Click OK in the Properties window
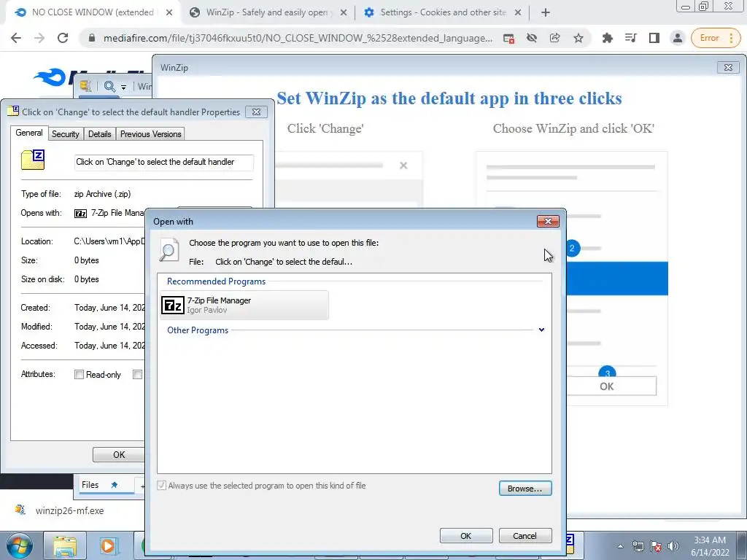This screenshot has width=747, height=560. click(119, 455)
